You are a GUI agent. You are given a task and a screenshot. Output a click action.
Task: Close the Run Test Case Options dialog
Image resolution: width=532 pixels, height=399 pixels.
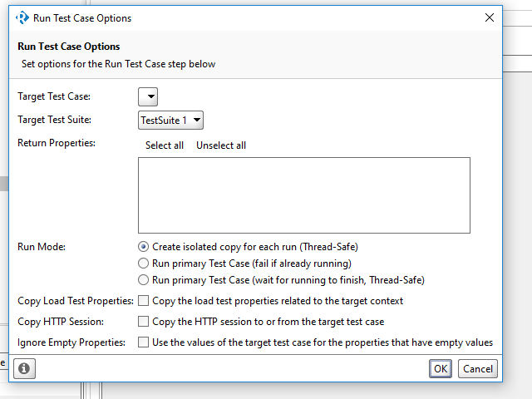[x=489, y=17]
